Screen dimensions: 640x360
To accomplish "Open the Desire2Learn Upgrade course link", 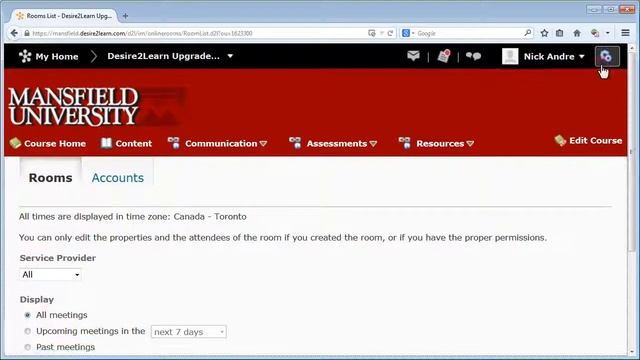I will point(163,56).
